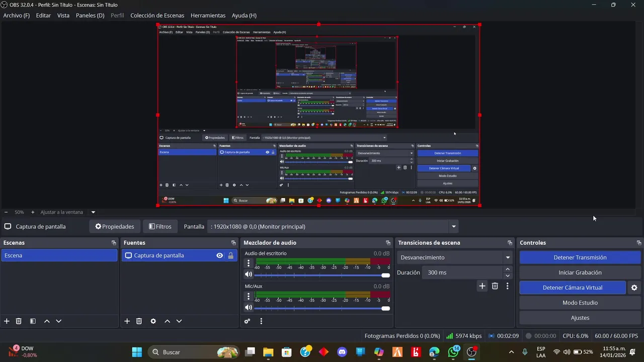This screenshot has height=362, width=644.
Task: Zoom in preview with plus icon
Action: 33,212
